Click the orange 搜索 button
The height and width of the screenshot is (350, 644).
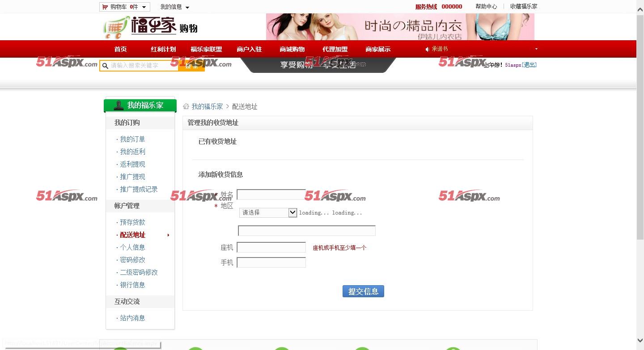pyautogui.click(x=191, y=66)
